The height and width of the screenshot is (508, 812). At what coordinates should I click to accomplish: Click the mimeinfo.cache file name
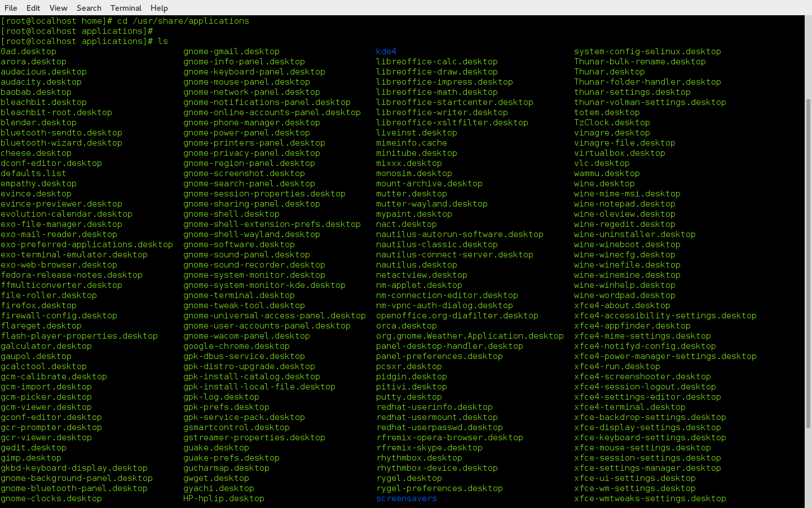(411, 143)
